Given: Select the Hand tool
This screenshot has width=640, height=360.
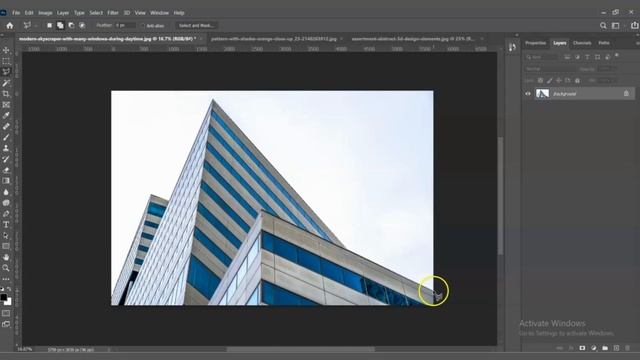Looking at the screenshot, I should tap(6, 257).
